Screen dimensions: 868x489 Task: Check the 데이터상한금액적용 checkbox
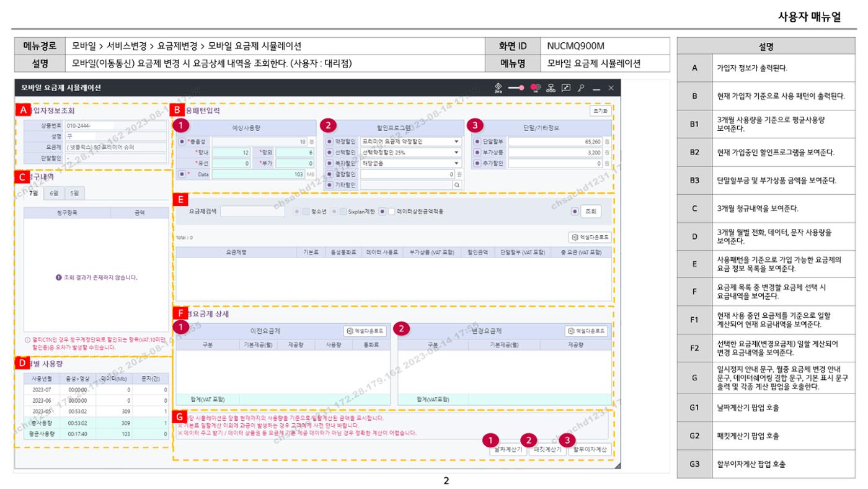[391, 212]
